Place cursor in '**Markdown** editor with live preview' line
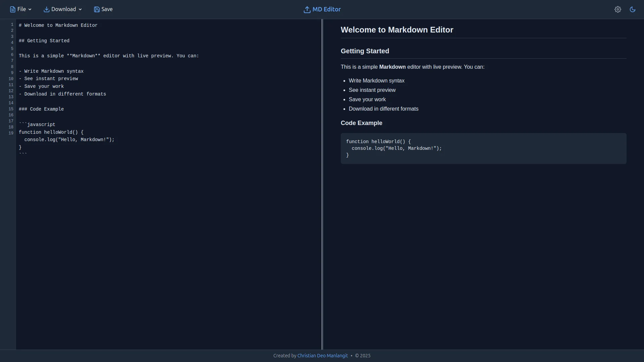 click(109, 56)
